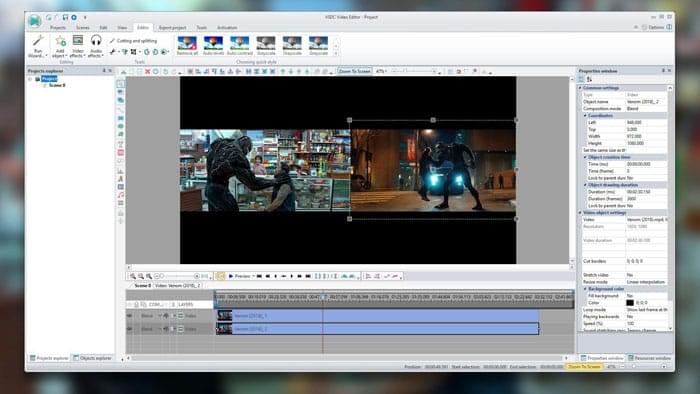Open the Export project ribbon tab

click(x=172, y=28)
